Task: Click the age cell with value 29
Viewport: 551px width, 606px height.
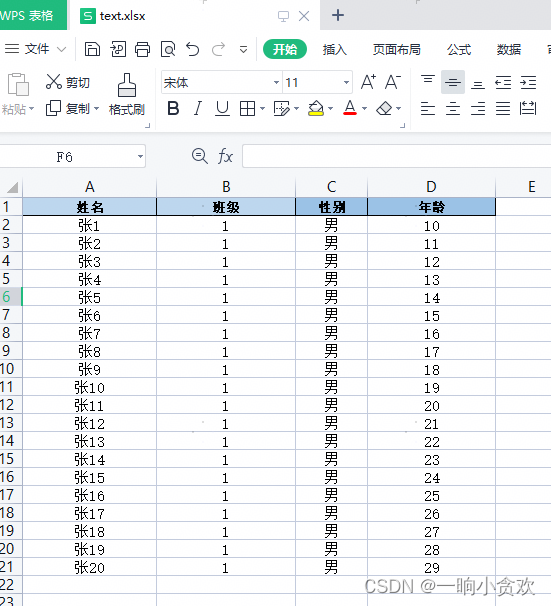Action: (432, 567)
